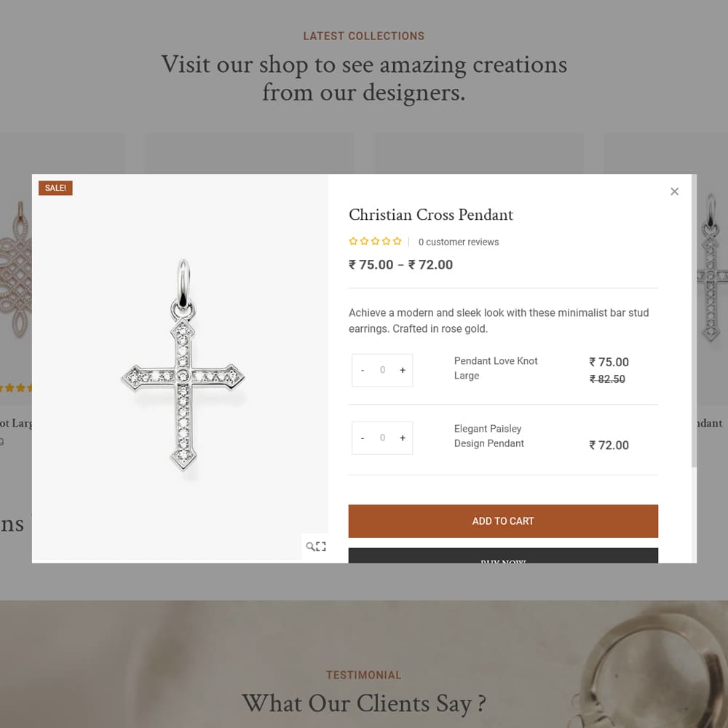The width and height of the screenshot is (728, 728).
Task: Close the product quick view modal
Action: tap(674, 191)
